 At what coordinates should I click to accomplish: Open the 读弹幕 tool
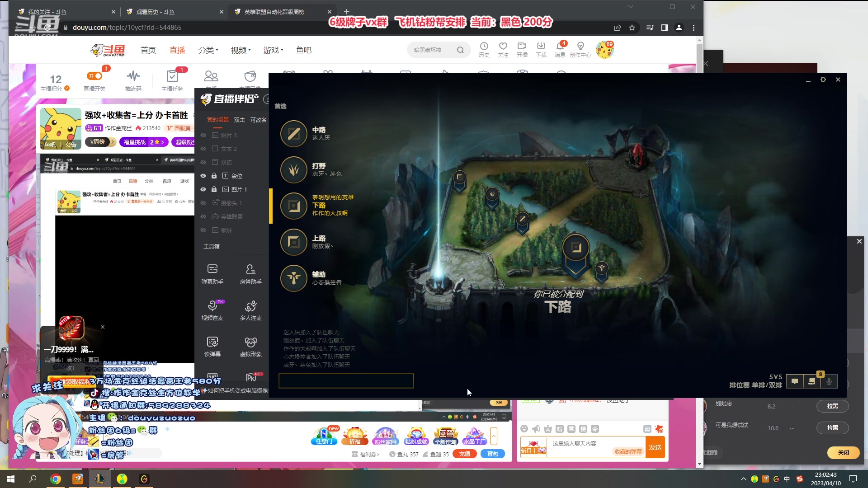[x=212, y=346]
